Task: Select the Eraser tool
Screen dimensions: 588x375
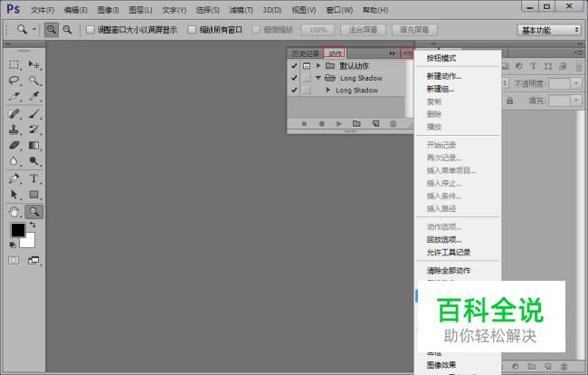Action: 14,145
